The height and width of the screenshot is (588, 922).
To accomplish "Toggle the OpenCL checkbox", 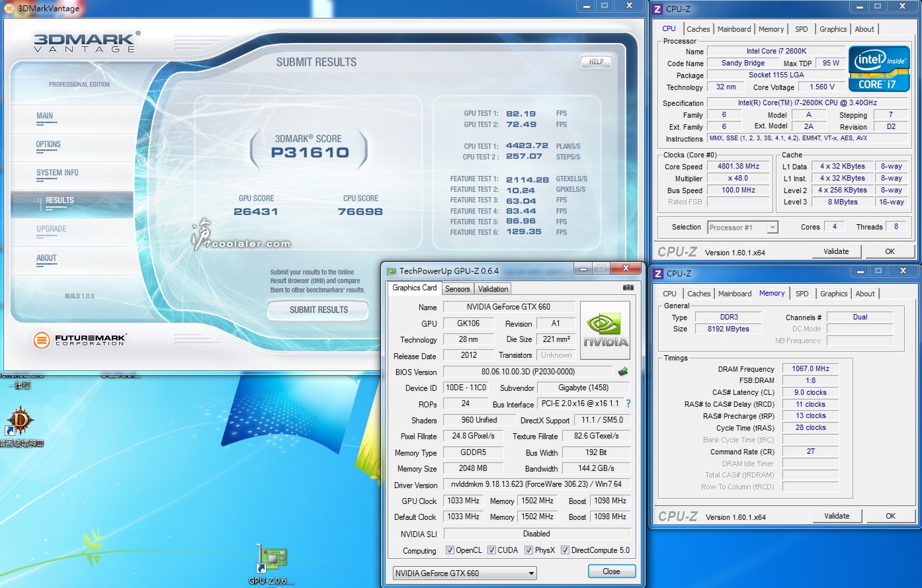I will [450, 550].
